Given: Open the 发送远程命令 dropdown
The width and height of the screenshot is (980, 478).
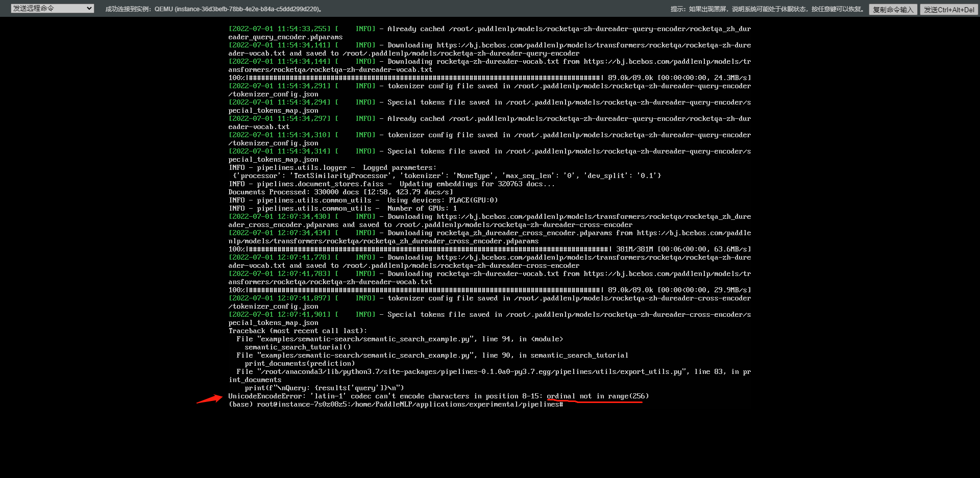Looking at the screenshot, I should 52,9.
